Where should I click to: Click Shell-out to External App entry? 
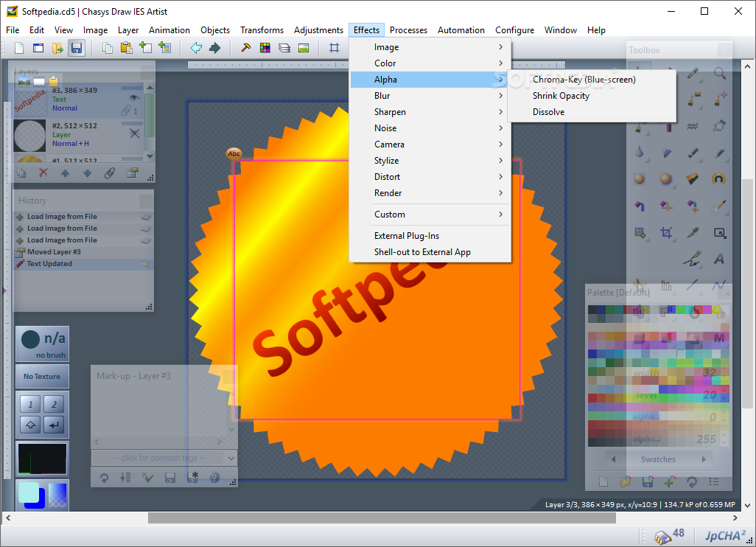pyautogui.click(x=430, y=252)
